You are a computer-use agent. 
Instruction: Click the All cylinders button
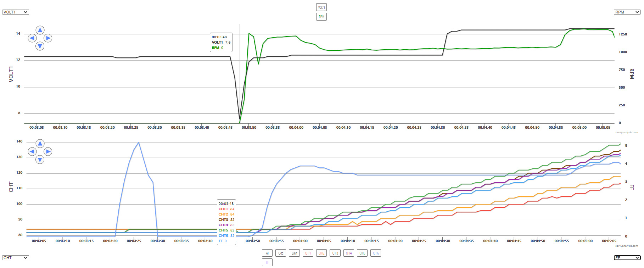coord(267,253)
